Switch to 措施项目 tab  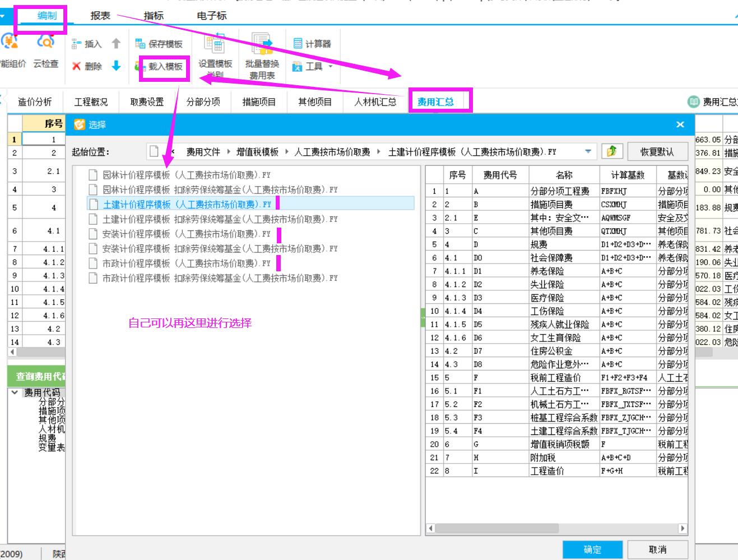click(x=259, y=101)
